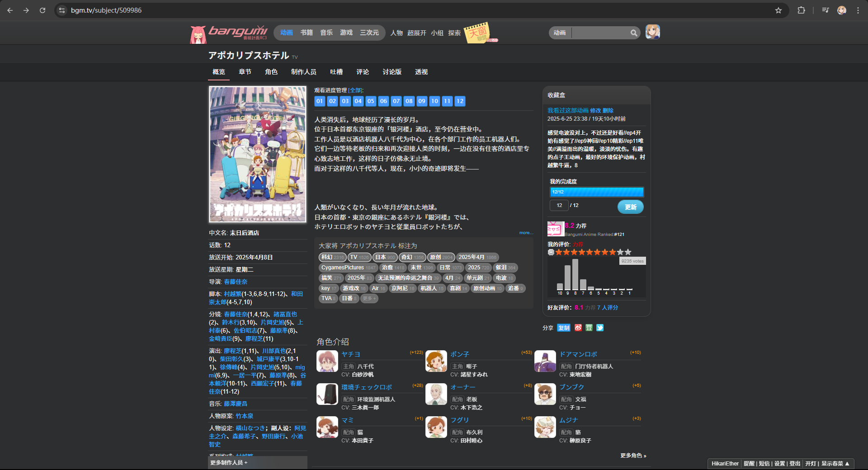The width and height of the screenshot is (868, 470).
Task: Share to Douban via the green icon
Action: tap(589, 328)
